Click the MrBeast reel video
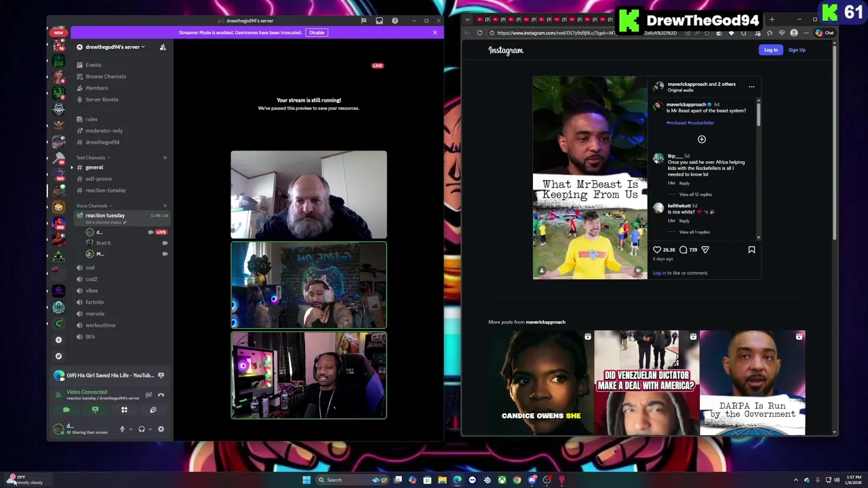This screenshot has width=868, height=488. [590, 178]
